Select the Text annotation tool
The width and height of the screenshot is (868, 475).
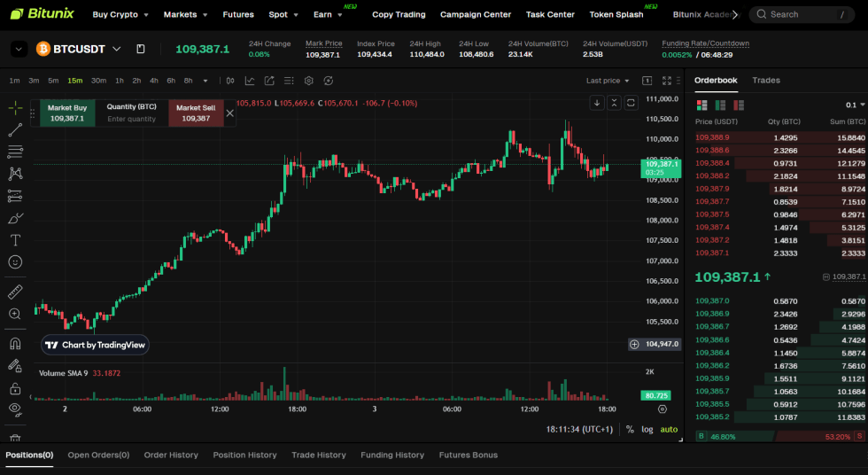click(15, 240)
